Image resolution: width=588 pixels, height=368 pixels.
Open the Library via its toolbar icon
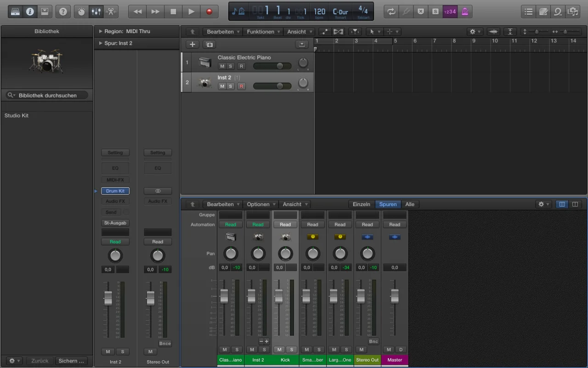click(x=15, y=11)
